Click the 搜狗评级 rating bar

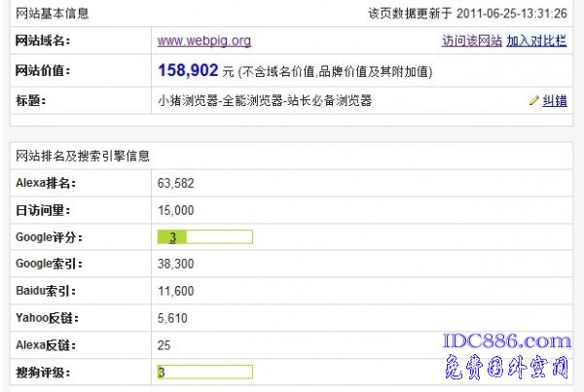point(204,373)
